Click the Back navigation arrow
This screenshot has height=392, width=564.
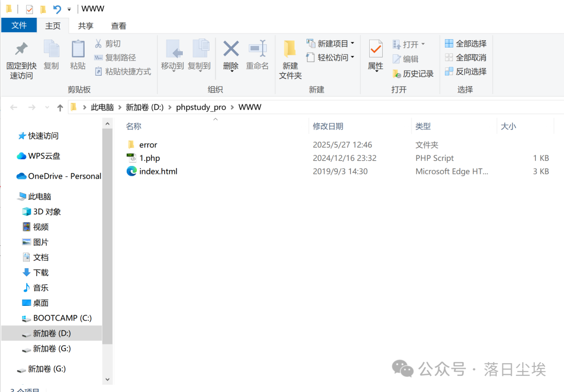click(14, 107)
